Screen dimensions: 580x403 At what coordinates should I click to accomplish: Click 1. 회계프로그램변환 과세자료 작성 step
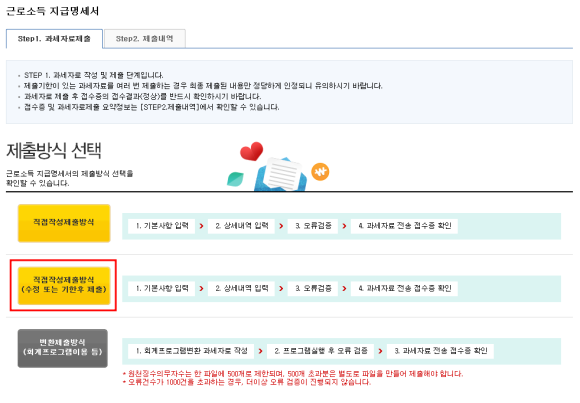pos(191,351)
